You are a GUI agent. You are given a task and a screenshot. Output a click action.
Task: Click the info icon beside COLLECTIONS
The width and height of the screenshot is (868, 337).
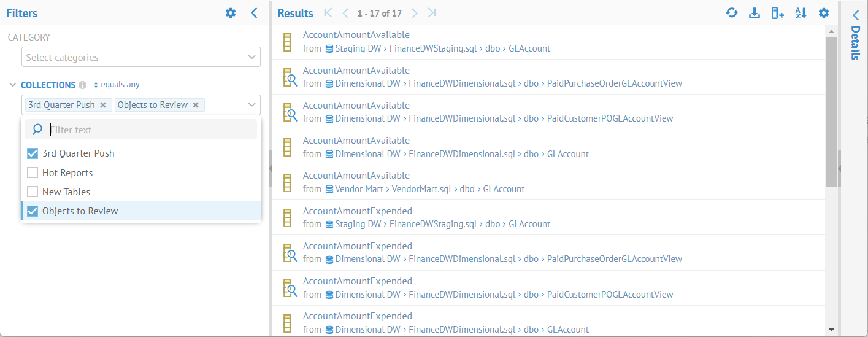pos(83,85)
